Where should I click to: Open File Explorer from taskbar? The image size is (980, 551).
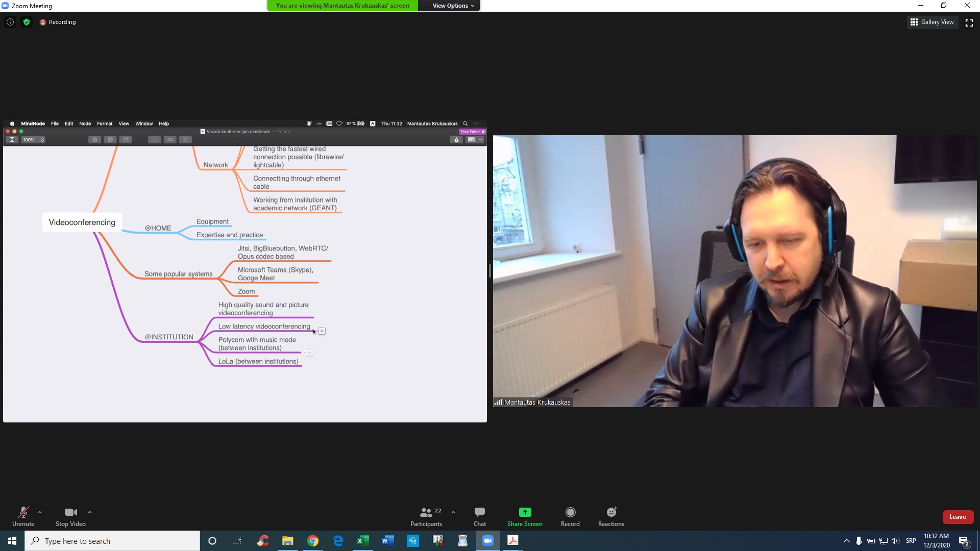288,541
